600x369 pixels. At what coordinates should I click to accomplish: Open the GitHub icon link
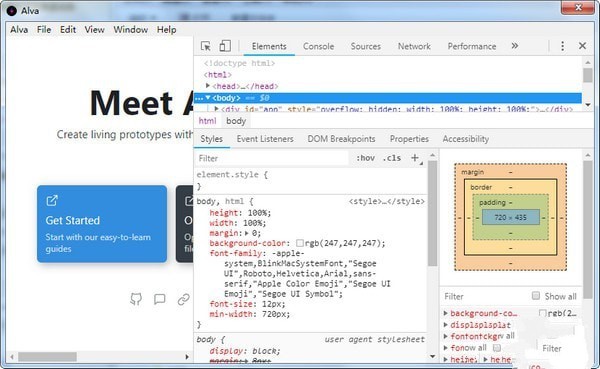pos(136,299)
